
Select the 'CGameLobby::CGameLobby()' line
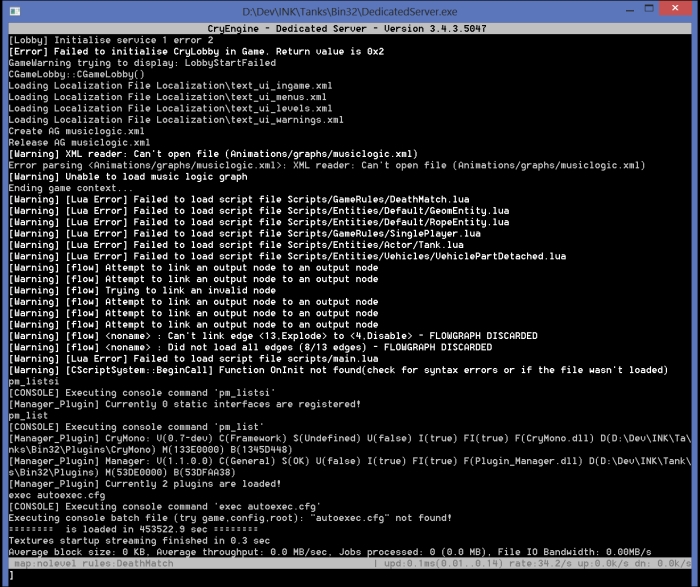(x=76, y=74)
